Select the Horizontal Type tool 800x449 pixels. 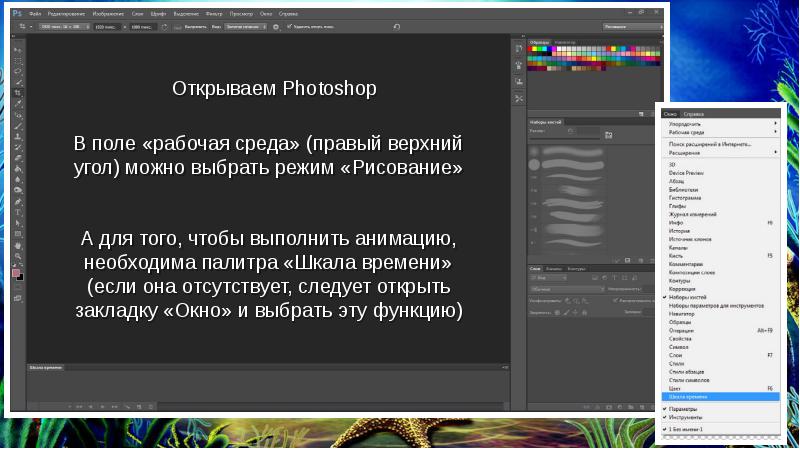point(18,212)
